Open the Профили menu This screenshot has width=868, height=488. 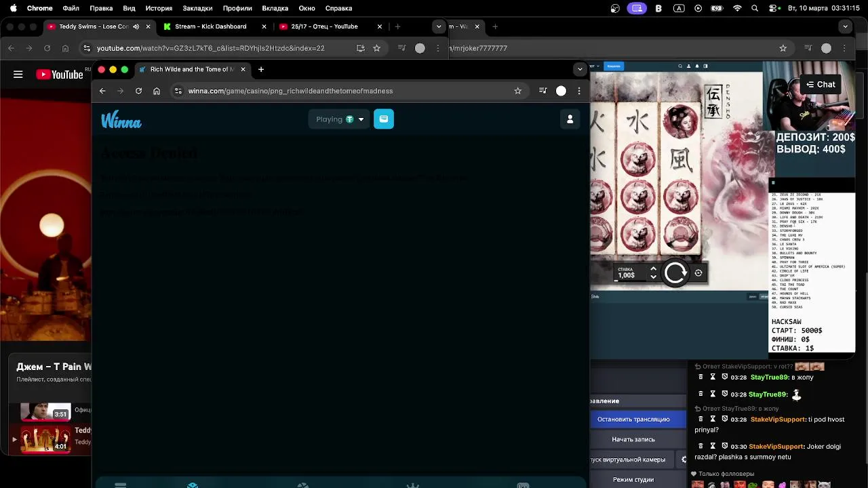coord(237,8)
